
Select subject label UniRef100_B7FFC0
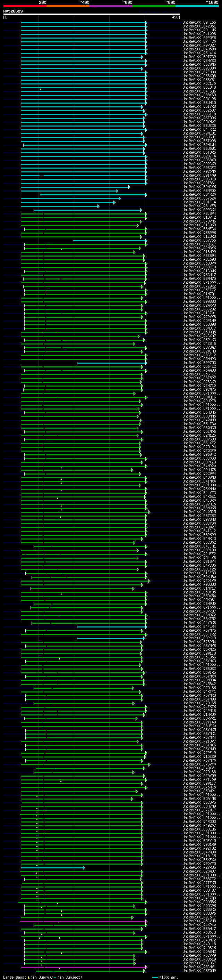tap(199, 41)
